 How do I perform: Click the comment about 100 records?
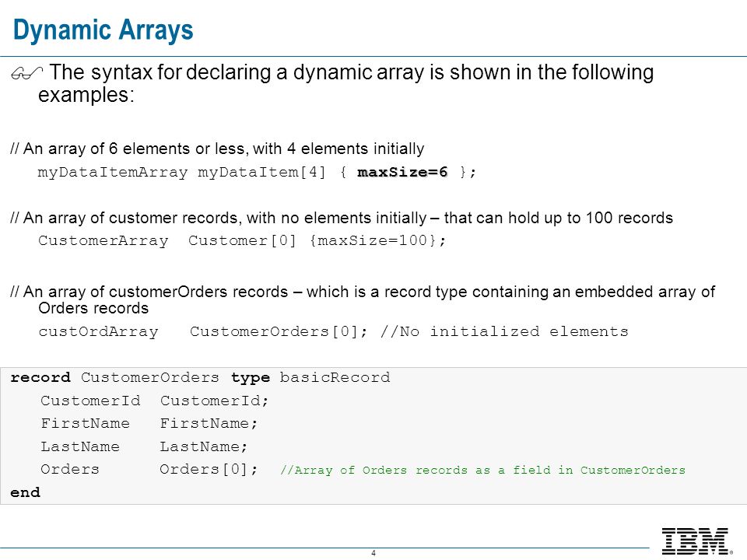point(342,218)
